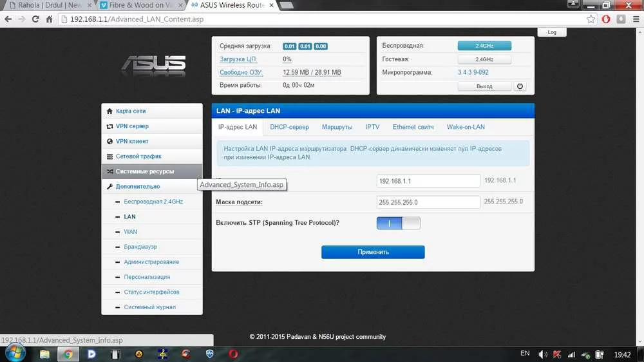Toggle the Гостевая 2.4GHz button

(x=484, y=59)
